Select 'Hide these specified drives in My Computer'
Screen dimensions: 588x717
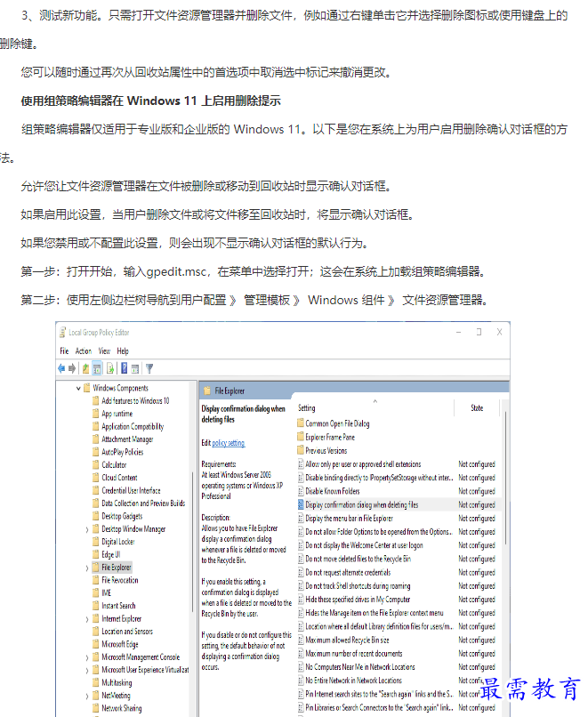click(x=358, y=599)
